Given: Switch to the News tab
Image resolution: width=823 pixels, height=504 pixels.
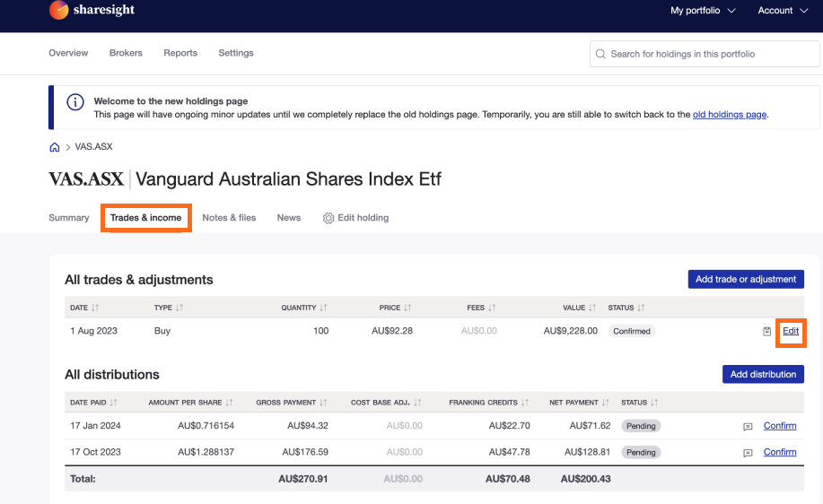Looking at the screenshot, I should point(289,218).
